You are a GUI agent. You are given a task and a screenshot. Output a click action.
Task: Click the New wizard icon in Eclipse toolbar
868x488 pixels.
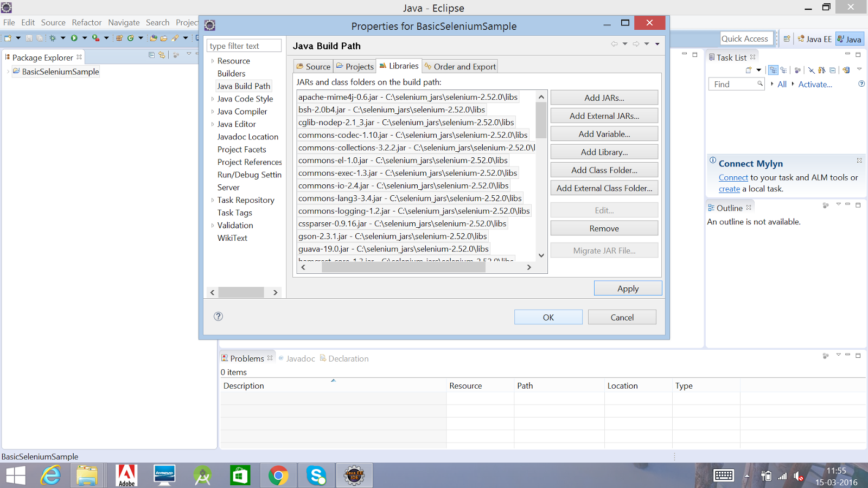[x=8, y=38]
